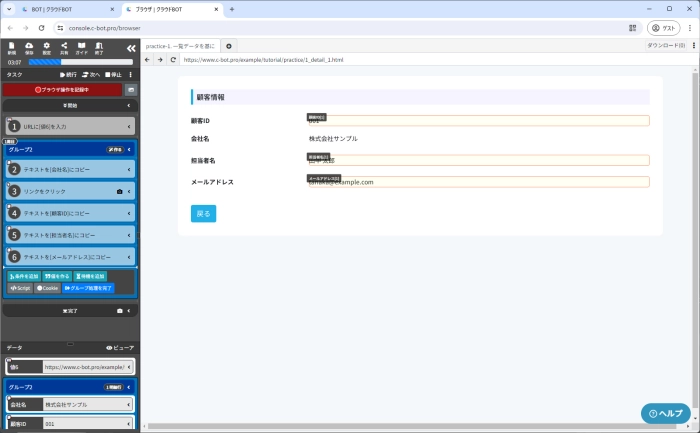Click the camera icon on リンクをクリック step
This screenshot has width=700, height=433.
(x=120, y=191)
